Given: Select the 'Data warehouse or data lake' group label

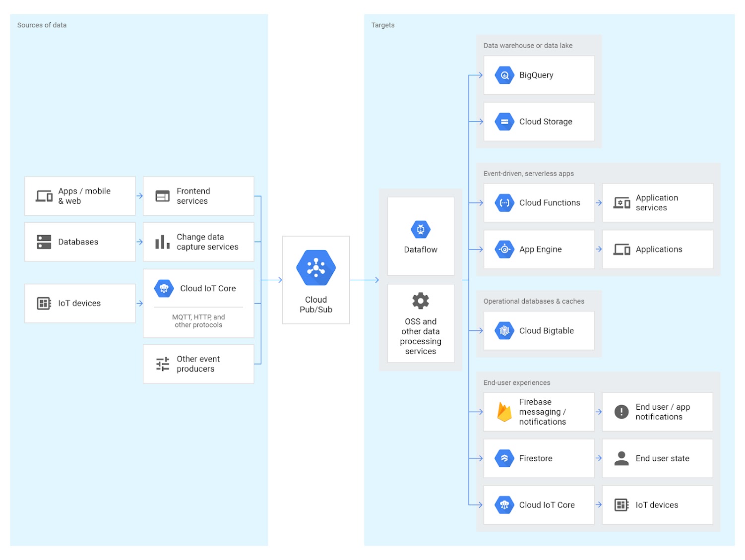Looking at the screenshot, I should coord(528,46).
